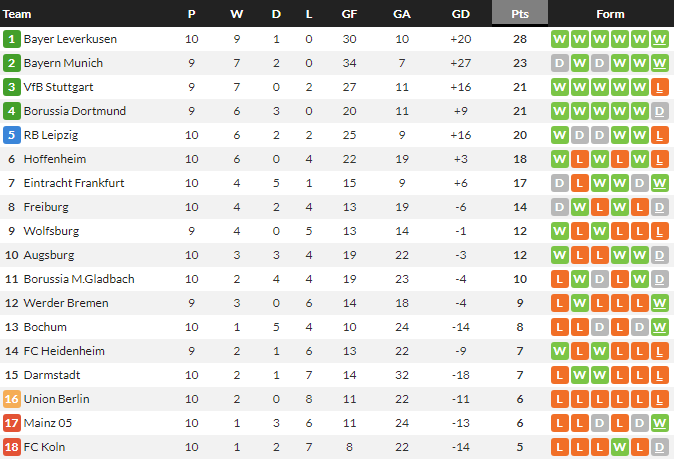Viewport: 674px width, 459px height.
Task: Click the blue position 5 badge
Action: [x=12, y=135]
